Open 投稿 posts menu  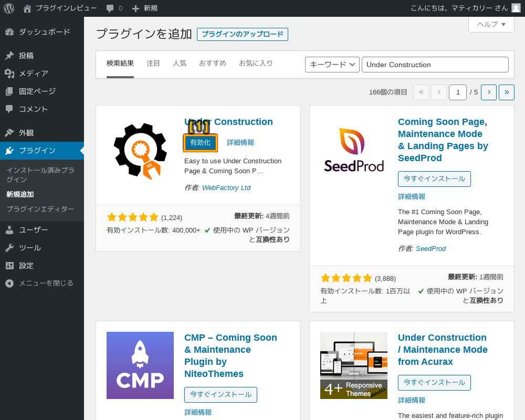pos(42,56)
